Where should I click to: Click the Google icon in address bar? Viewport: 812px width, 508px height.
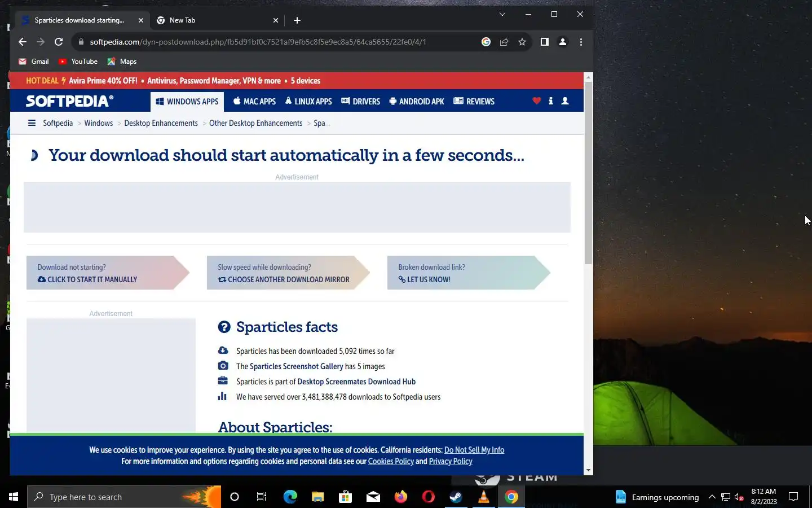pos(486,42)
